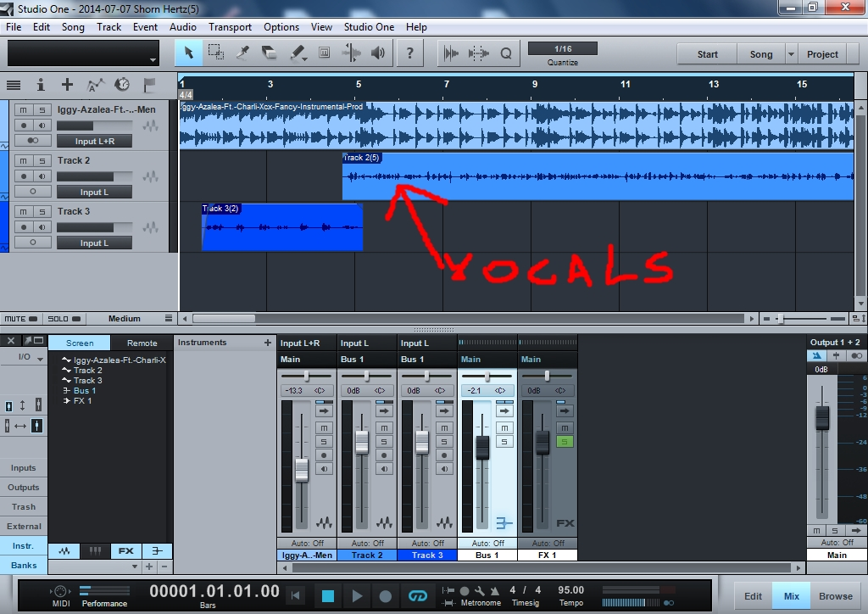Toggle the global SOLO button
The width and height of the screenshot is (868, 614).
click(x=64, y=319)
